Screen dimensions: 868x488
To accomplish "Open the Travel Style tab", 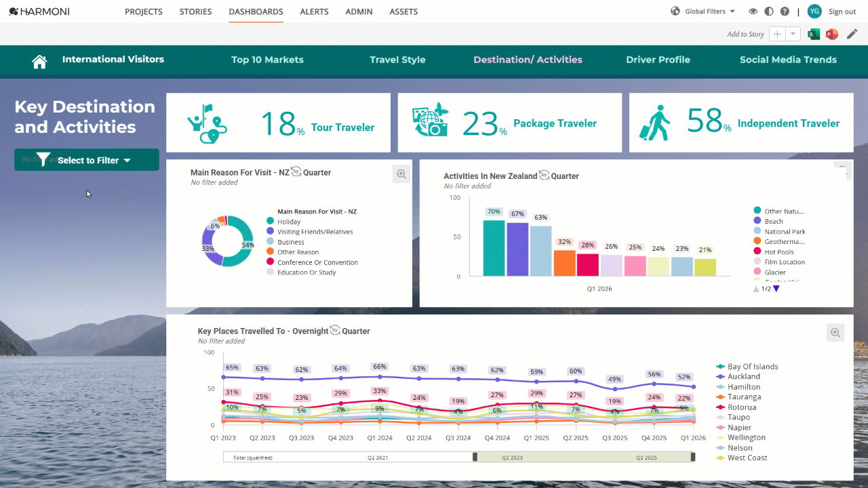I will click(397, 60).
